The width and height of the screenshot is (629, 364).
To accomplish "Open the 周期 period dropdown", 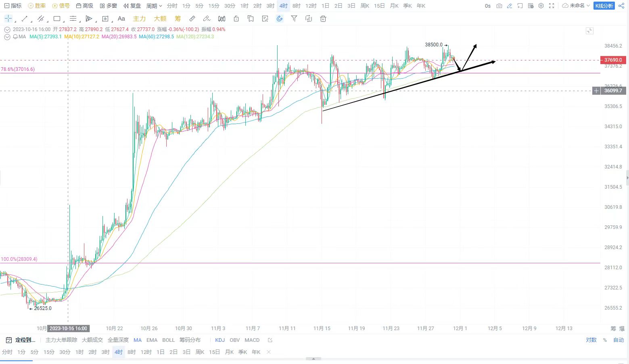I will point(154,6).
